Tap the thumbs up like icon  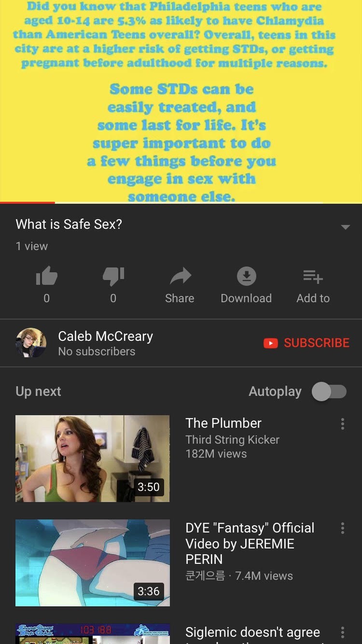point(47,277)
